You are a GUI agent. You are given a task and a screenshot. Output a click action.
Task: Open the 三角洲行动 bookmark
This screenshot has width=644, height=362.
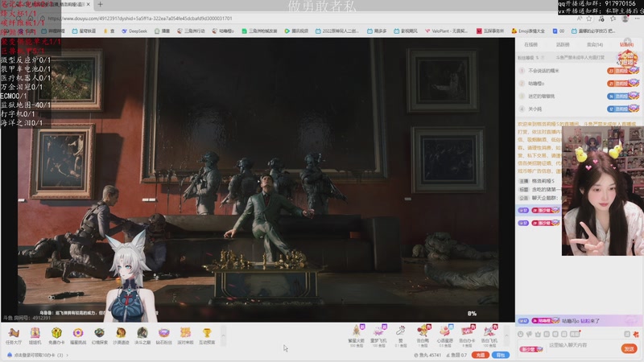(191, 31)
